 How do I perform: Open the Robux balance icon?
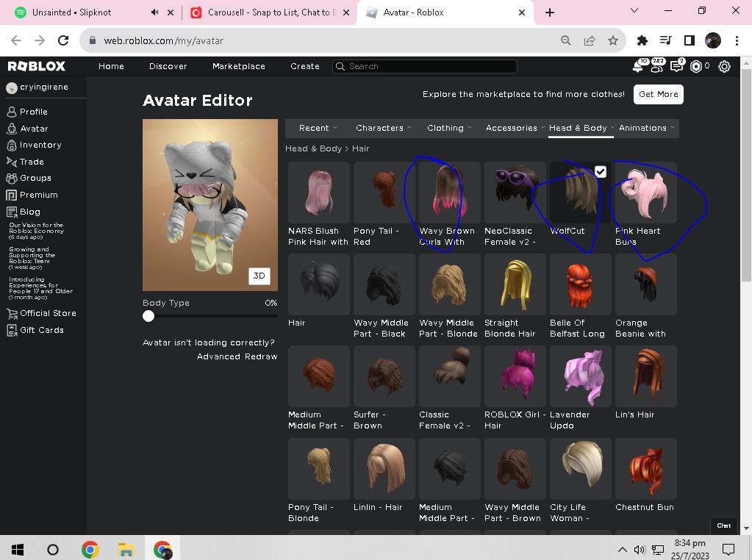click(x=698, y=66)
